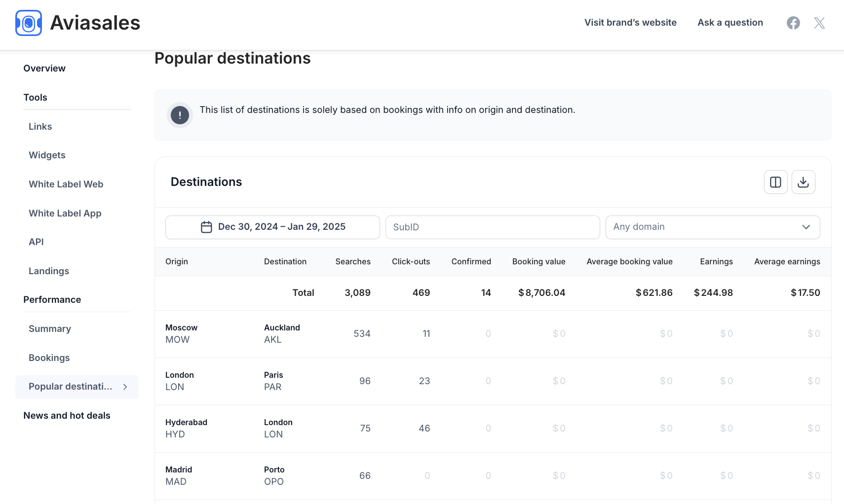The height and width of the screenshot is (504, 844).
Task: Open the Links tool page
Action: coord(40,127)
